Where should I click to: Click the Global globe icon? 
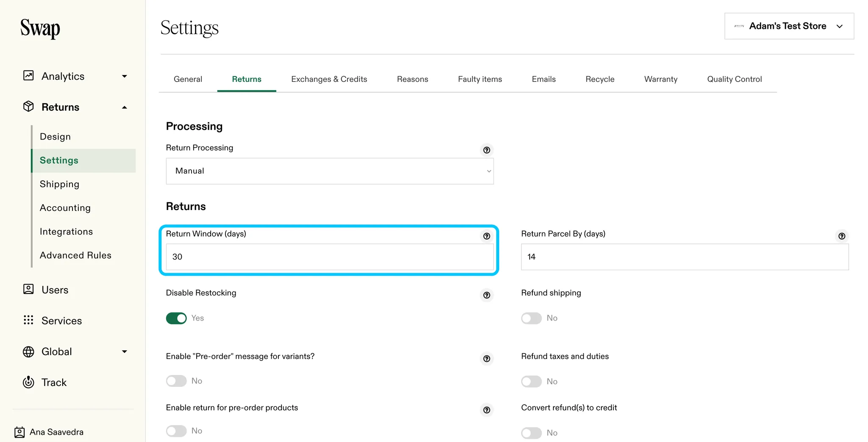28,352
